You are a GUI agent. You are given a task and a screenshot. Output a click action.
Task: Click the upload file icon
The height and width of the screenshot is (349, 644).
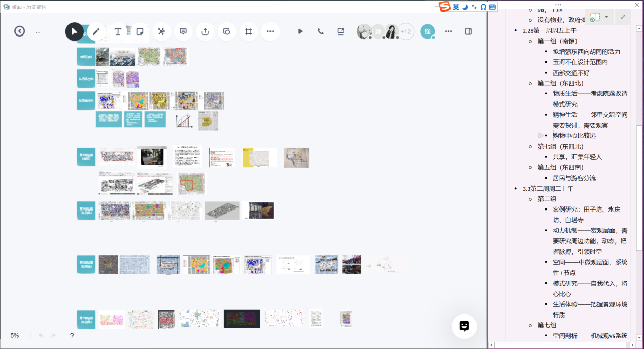(205, 31)
